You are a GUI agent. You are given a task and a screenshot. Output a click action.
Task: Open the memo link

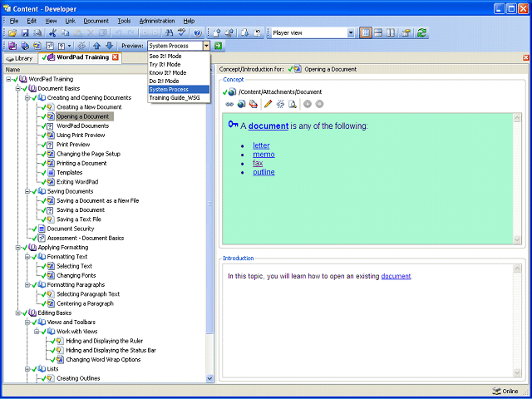264,155
